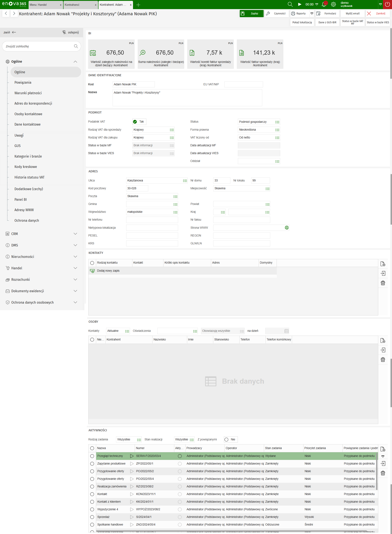The width and height of the screenshot is (392, 534).
Task: Toggle 'Z powiązanymi' Nie switch
Action: point(227,440)
